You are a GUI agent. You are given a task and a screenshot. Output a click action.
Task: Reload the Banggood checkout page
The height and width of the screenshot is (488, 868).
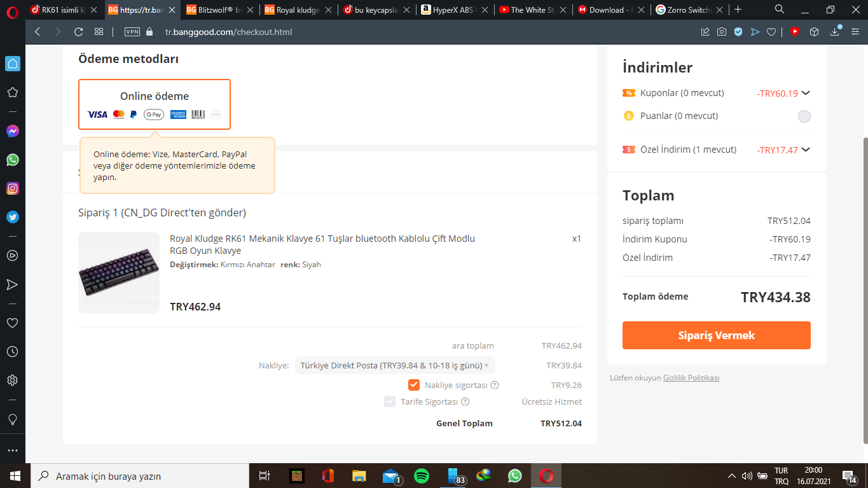point(79,32)
